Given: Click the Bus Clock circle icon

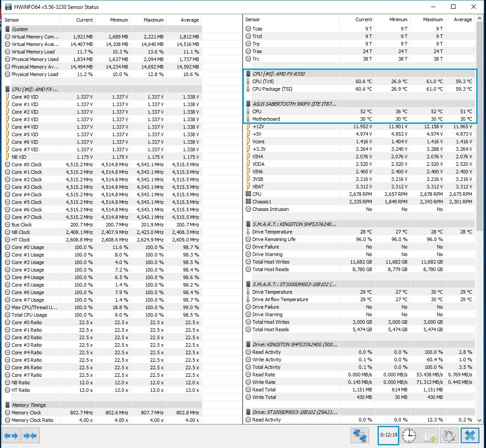Looking at the screenshot, I should click(8, 225).
